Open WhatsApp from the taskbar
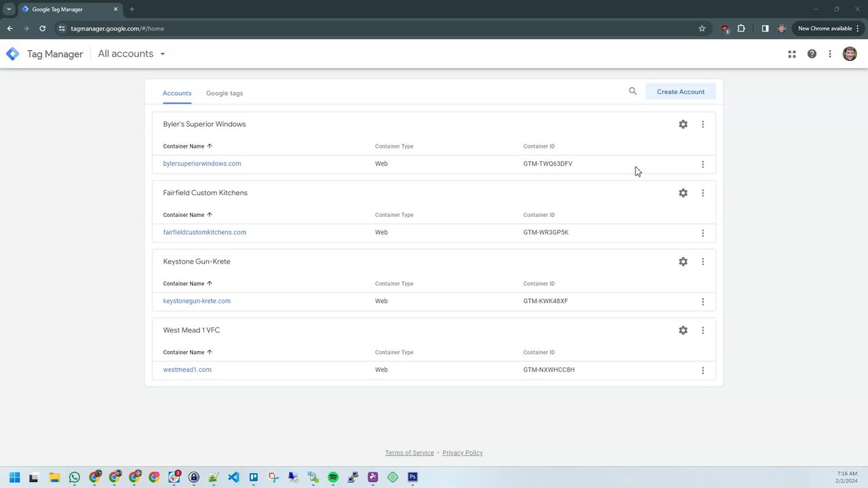Viewport: 868px width, 488px height. click(75, 477)
